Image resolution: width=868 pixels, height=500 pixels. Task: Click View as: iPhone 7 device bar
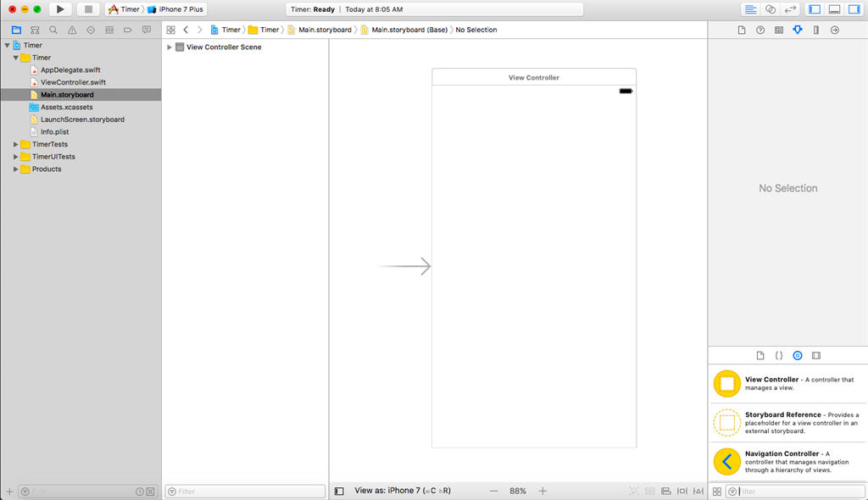(x=403, y=491)
